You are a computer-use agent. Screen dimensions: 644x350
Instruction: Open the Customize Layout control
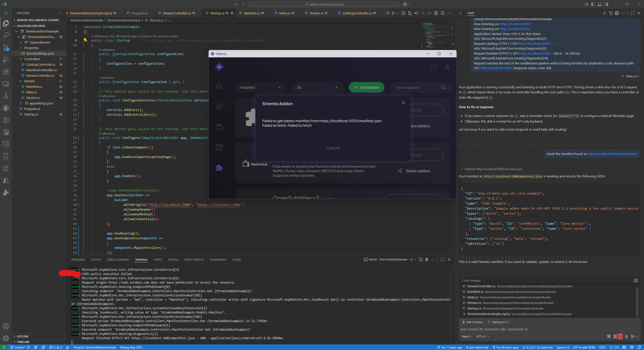pyautogui.click(x=587, y=4)
